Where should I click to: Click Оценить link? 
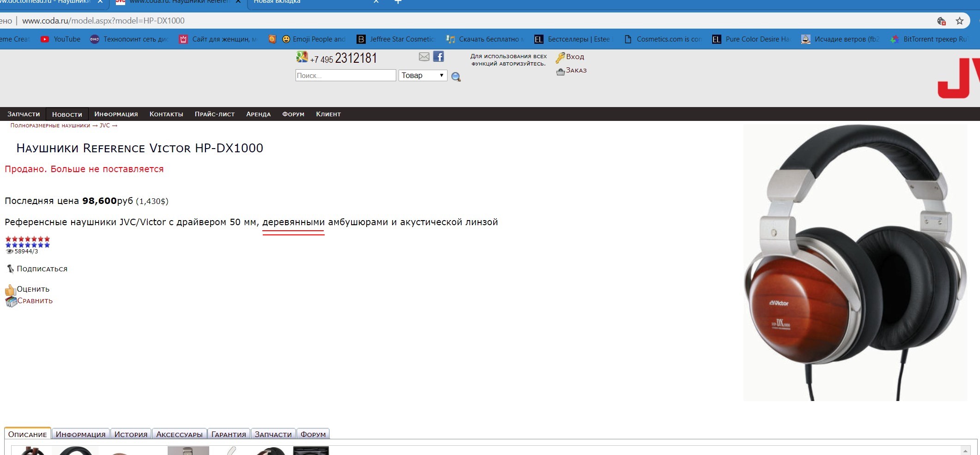pyautogui.click(x=33, y=289)
